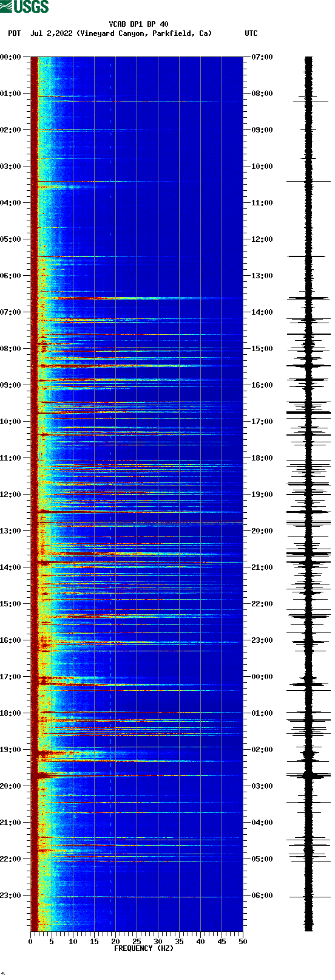Click the 15 Hz frequency tick label

(94, 942)
